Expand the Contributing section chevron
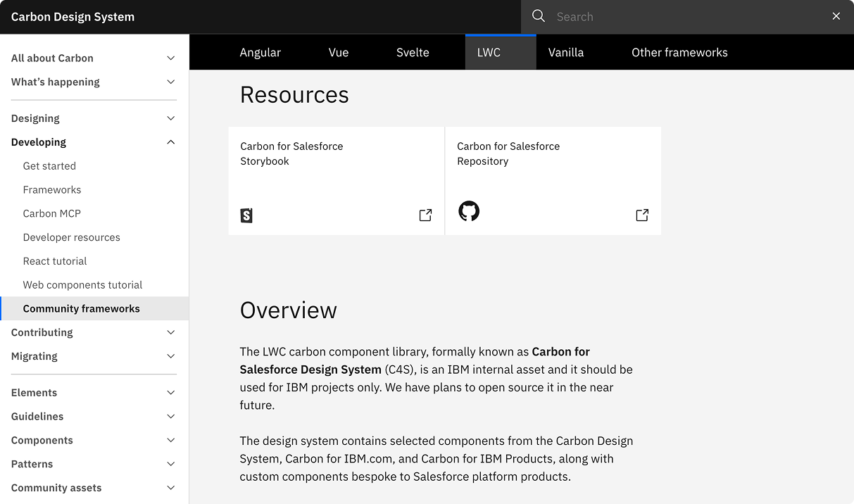This screenshot has width=854, height=504. coord(170,332)
